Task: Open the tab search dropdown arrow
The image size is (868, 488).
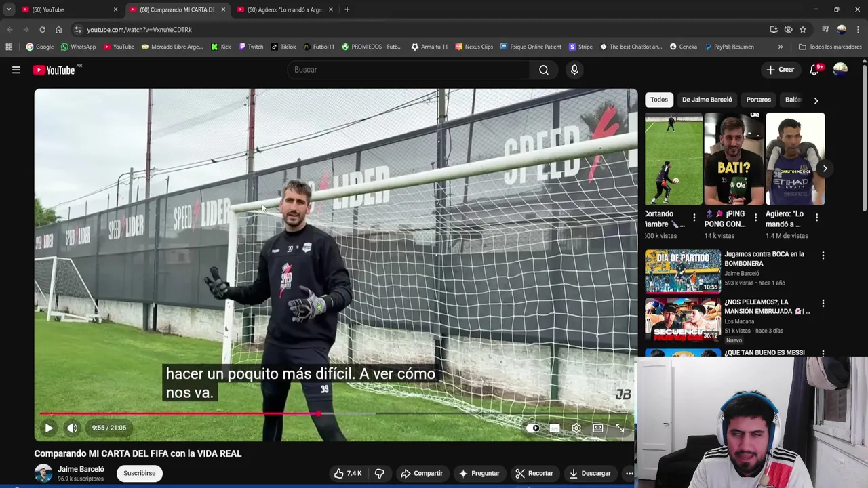Action: tap(8, 9)
